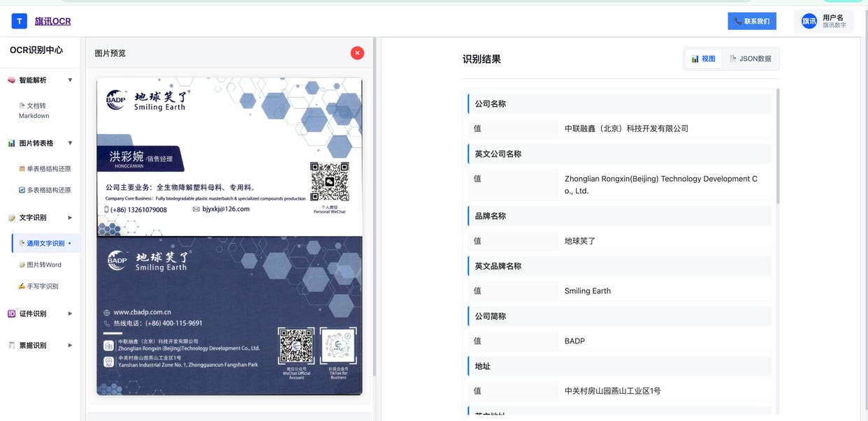Click the 通用文字识别 page icon
Image resolution: width=868 pixels, height=421 pixels.
point(22,243)
